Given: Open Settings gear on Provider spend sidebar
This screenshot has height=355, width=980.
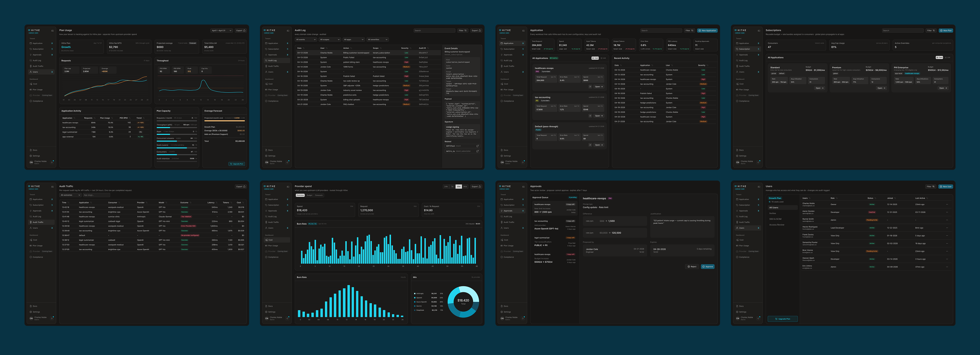Looking at the screenshot, I should click(271, 312).
